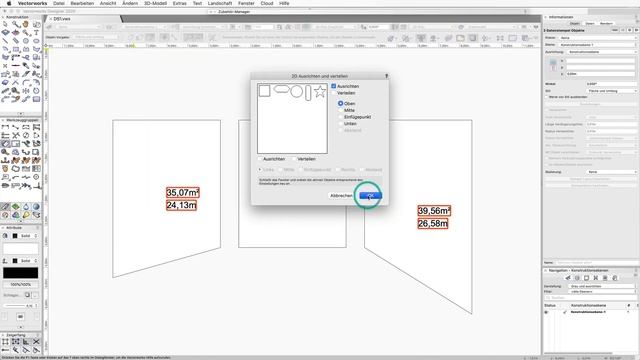Open the Bearbeiten menu
Screen dimensions: 640x360
point(82,3)
